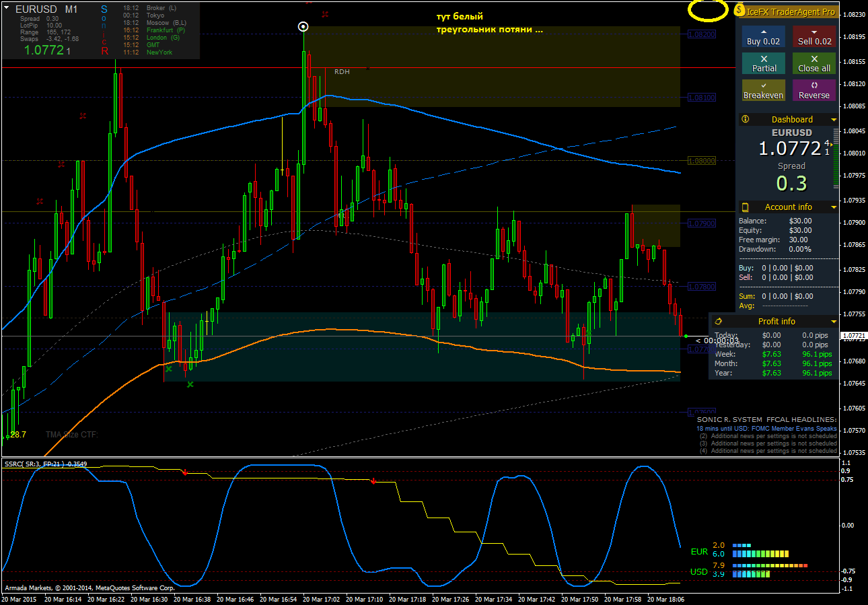This screenshot has width=868, height=605.
Task: Click the 1.08100 price level label
Action: 702,98
